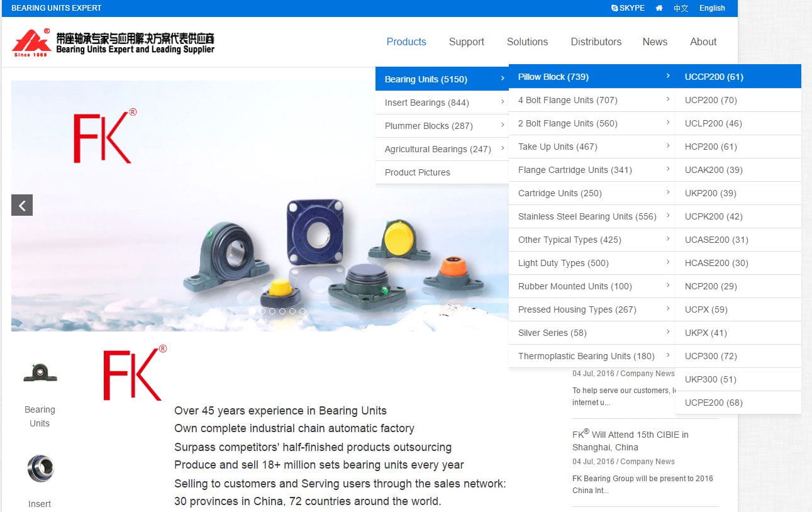812x512 pixels.
Task: Open the Support menu
Action: (x=467, y=42)
